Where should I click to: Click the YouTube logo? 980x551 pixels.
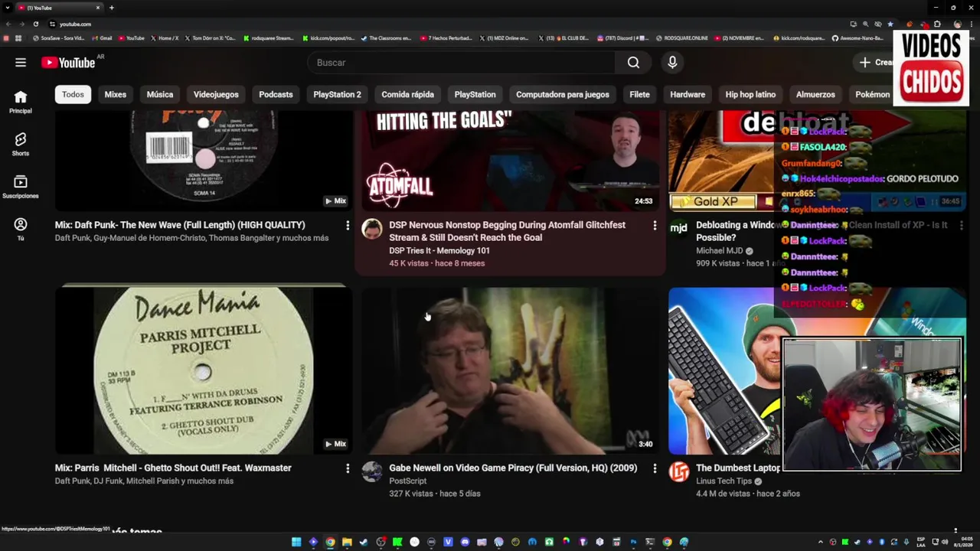[68, 63]
